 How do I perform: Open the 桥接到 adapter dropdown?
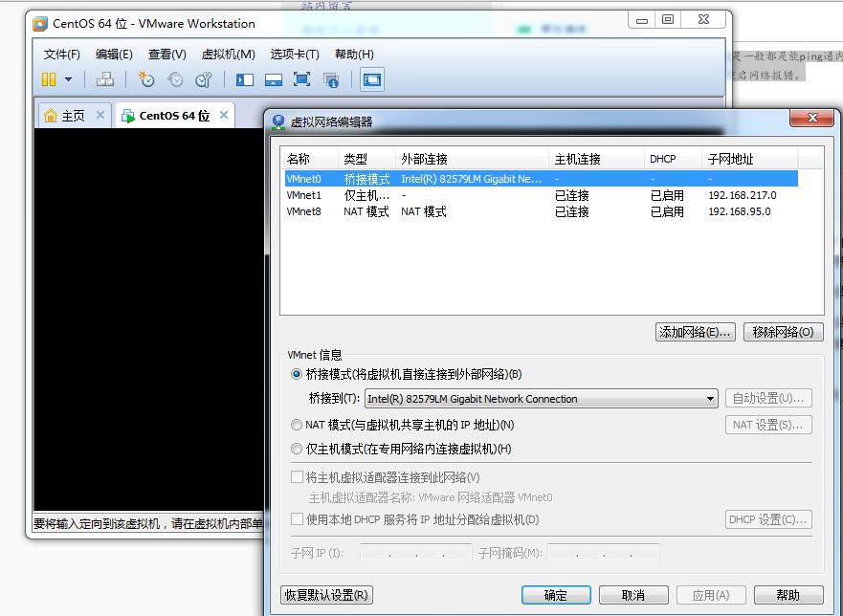[x=541, y=399]
